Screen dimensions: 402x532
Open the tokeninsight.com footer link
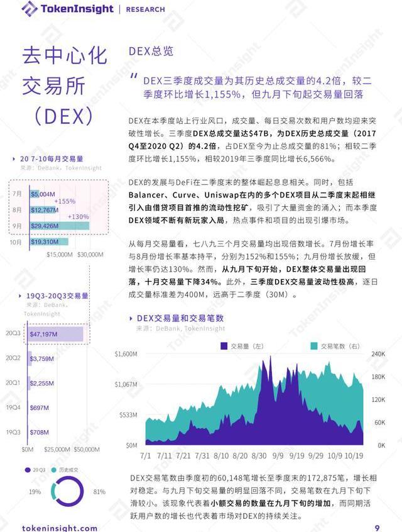[x=60, y=528]
